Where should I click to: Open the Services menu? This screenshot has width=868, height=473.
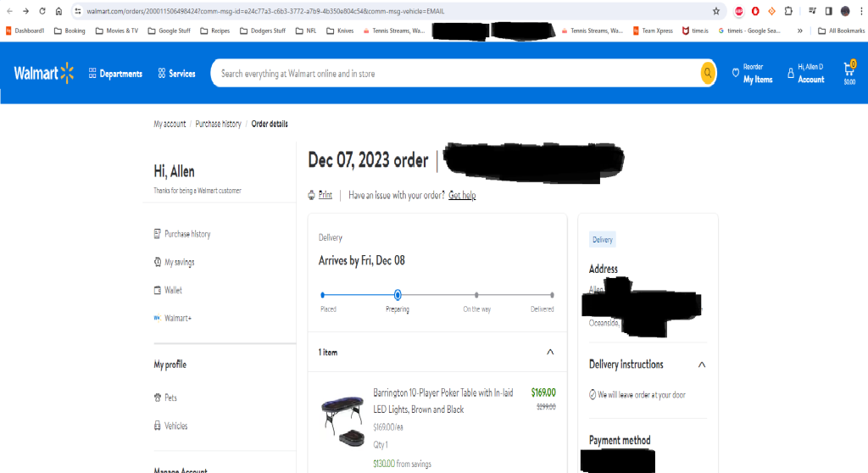(x=176, y=74)
